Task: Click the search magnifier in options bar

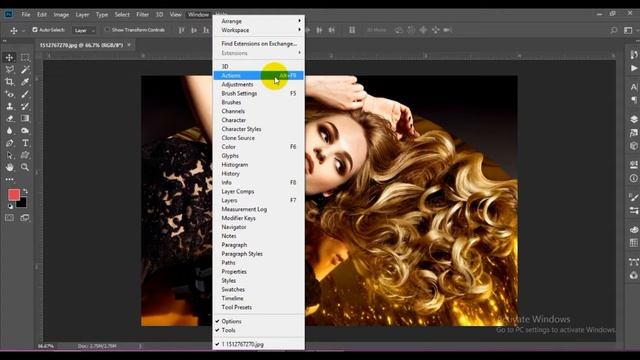Action: (x=613, y=30)
